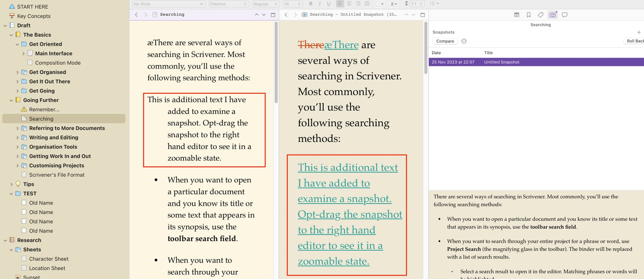
Task: Go to next document in left editor
Action: 264,15
